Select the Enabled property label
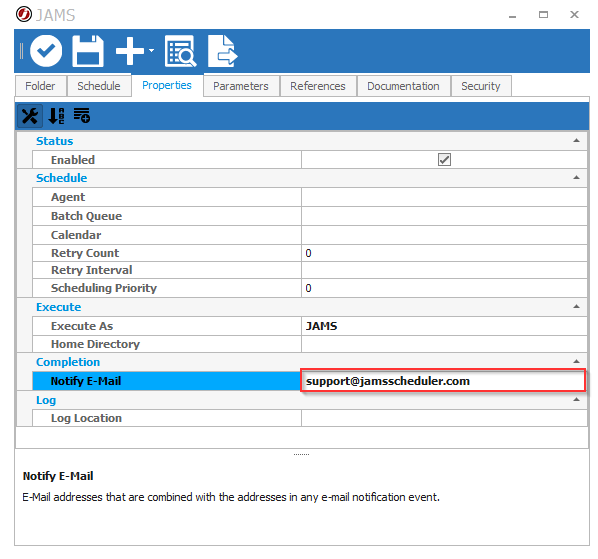598x559 pixels. 73,160
